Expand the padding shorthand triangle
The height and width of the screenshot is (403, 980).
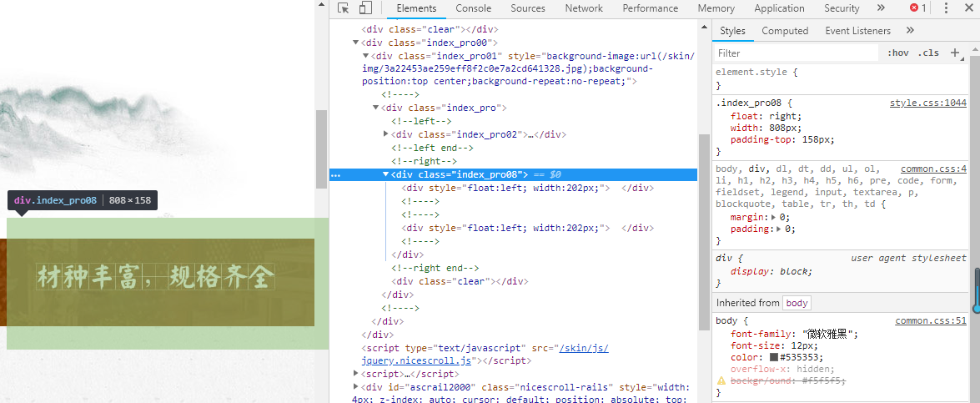pyautogui.click(x=779, y=229)
